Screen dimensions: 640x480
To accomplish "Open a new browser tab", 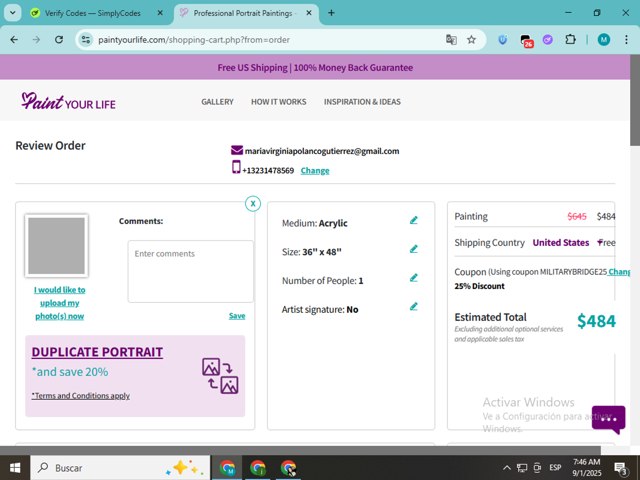I will coord(331,13).
